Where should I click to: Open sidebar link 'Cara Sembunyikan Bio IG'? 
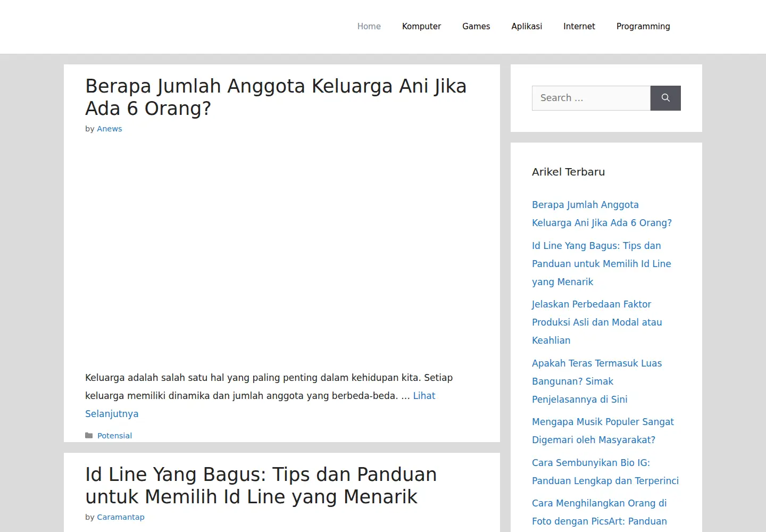click(x=605, y=472)
